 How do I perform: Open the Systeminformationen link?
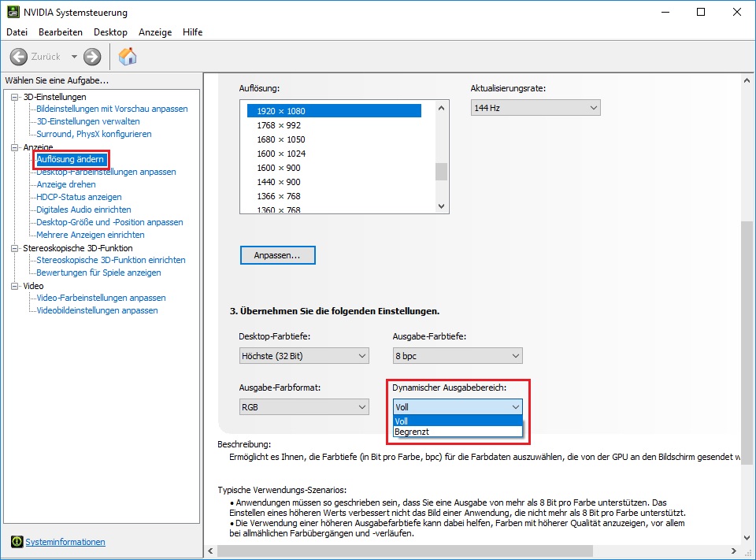point(65,542)
